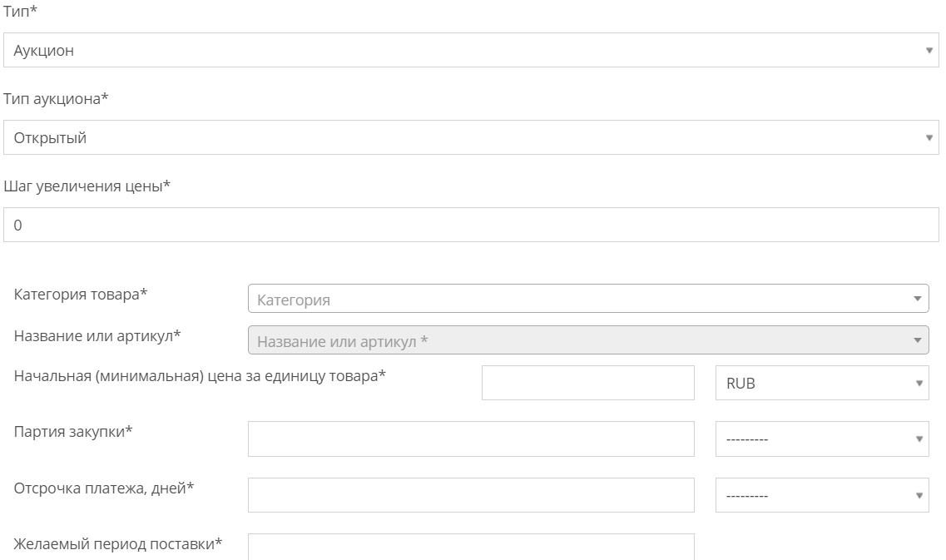Click the Отсрочка платежа, дней label text

click(x=104, y=488)
